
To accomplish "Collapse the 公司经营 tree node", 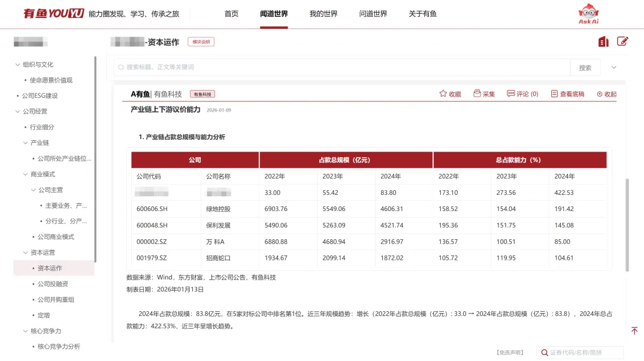I will click(17, 112).
